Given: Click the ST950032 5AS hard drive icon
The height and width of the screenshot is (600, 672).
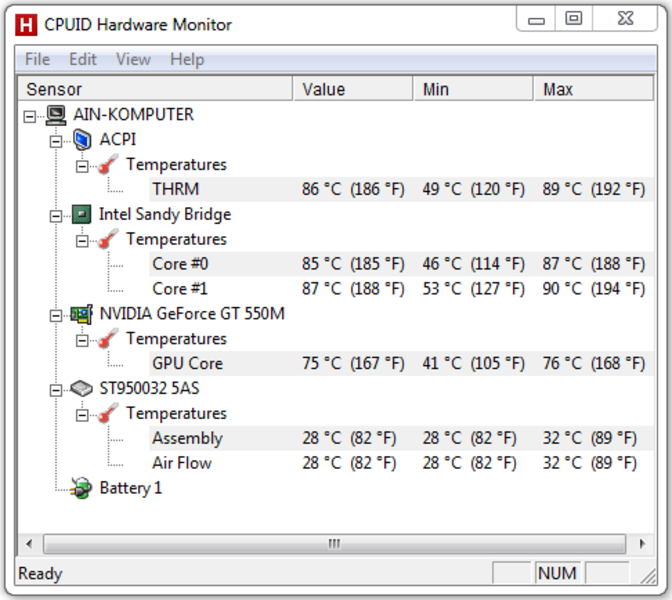Looking at the screenshot, I should 81,389.
